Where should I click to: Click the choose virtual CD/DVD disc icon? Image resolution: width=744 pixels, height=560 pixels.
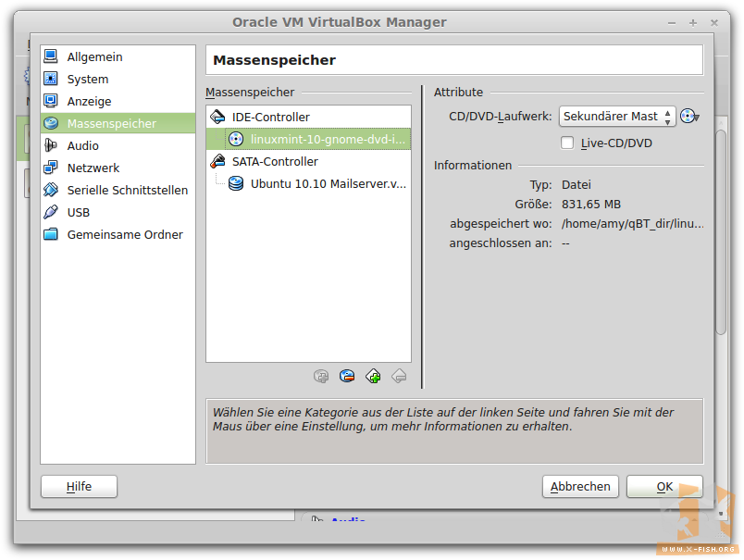689,117
